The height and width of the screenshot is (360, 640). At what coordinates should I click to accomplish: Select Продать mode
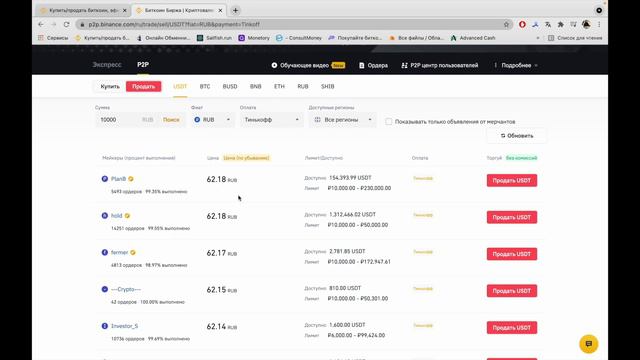(144, 87)
